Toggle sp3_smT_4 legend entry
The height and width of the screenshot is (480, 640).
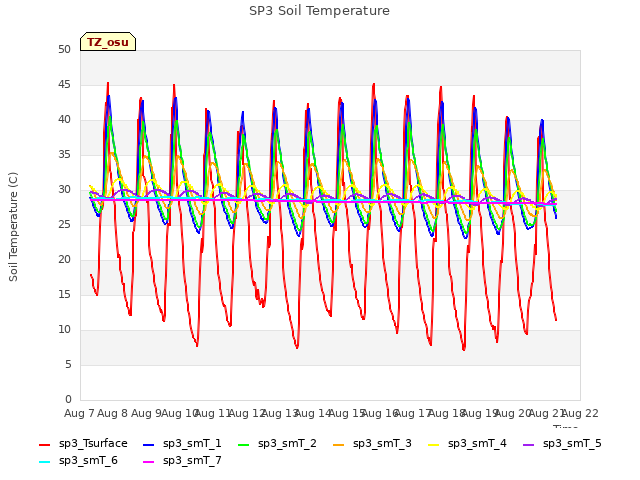click(x=467, y=444)
